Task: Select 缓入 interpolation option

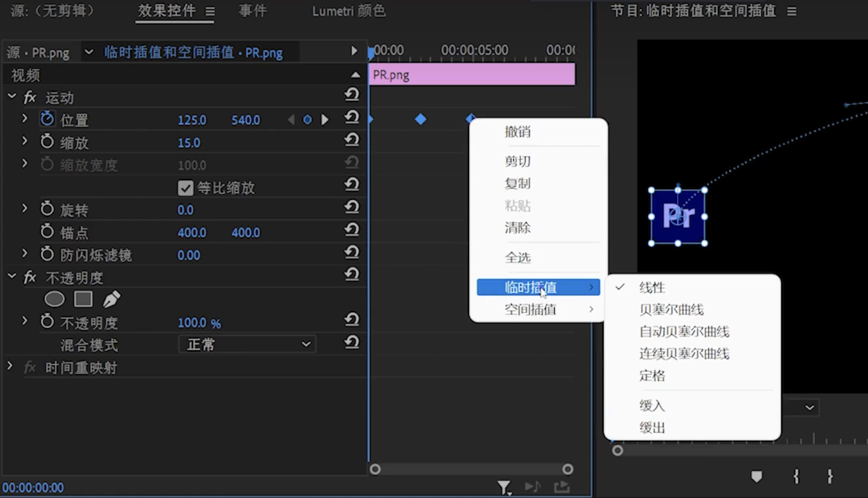Action: (651, 405)
